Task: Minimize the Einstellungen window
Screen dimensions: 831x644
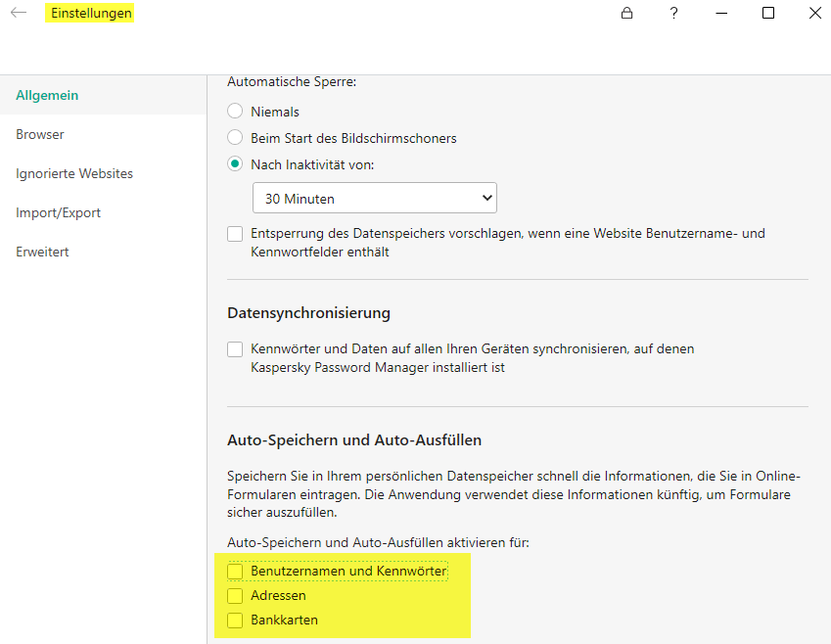Action: 721,14
